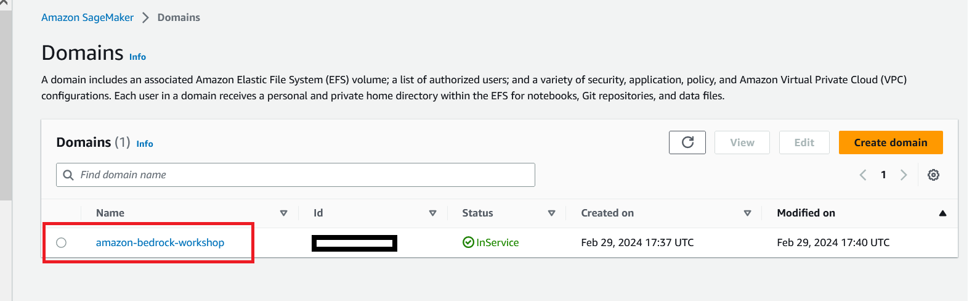Sort by Id column arrow
This screenshot has height=301, width=980.
pyautogui.click(x=432, y=213)
